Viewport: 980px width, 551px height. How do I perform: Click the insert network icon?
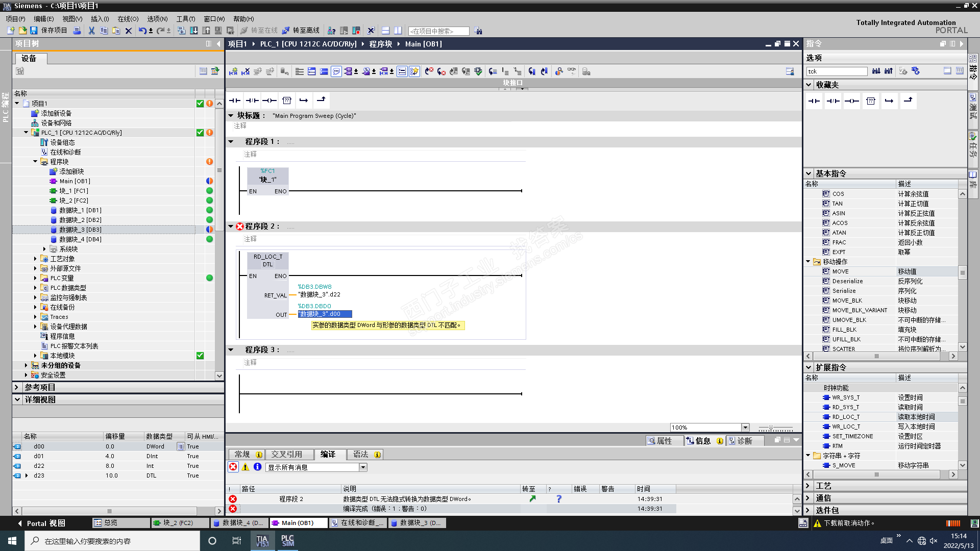(233, 71)
